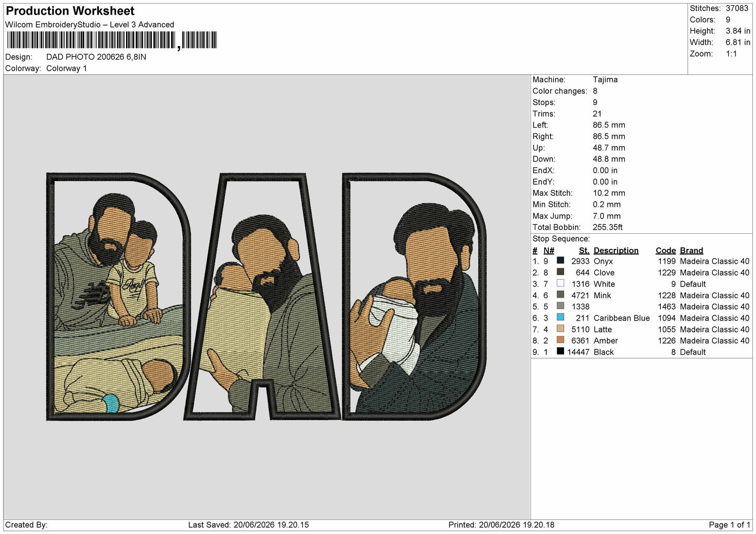This screenshot has width=756, height=534.
Task: Click the Zoom value 1:1
Action: coord(731,54)
